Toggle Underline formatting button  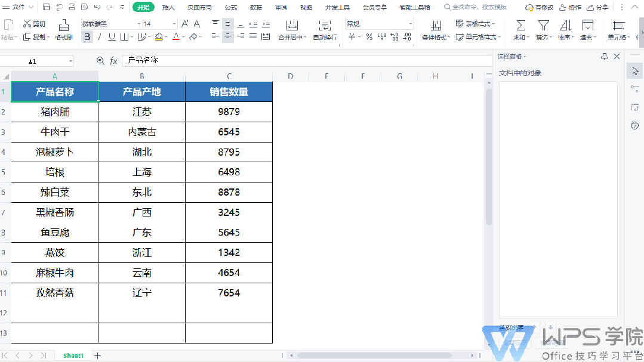point(112,37)
